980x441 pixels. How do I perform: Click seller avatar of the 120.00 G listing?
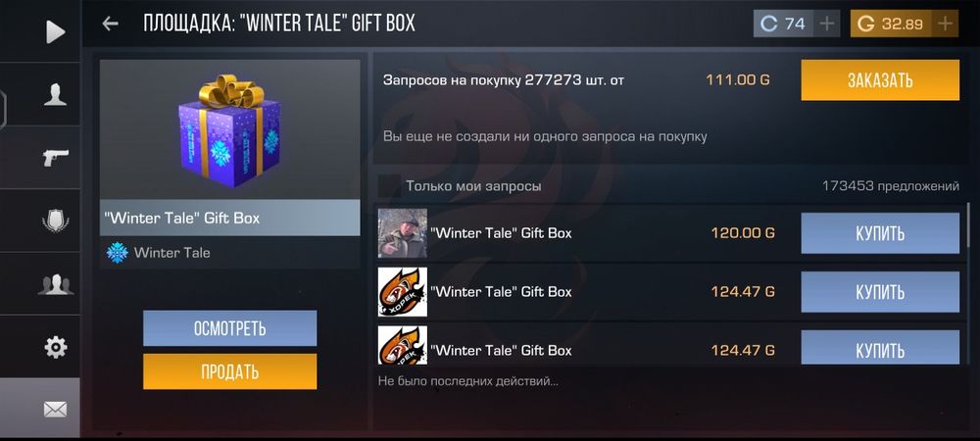(x=403, y=233)
